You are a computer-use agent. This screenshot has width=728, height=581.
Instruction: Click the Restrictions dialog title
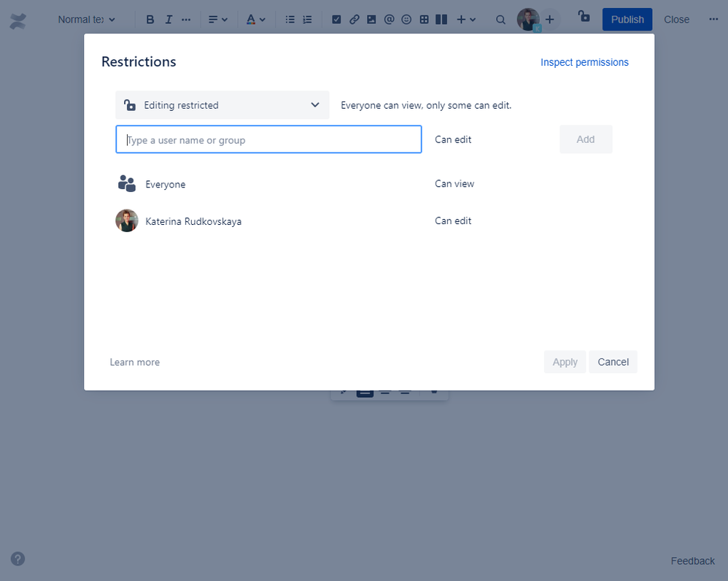pos(139,62)
